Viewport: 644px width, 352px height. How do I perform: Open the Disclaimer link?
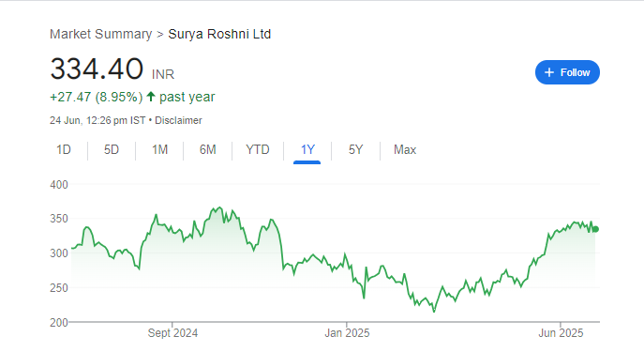178,120
